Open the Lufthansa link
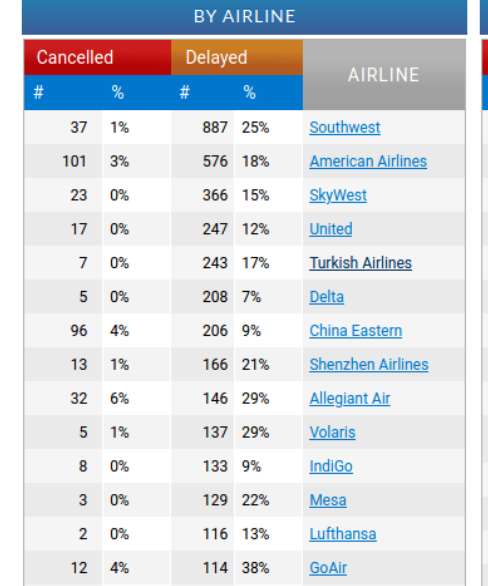This screenshot has width=488, height=586. pyautogui.click(x=343, y=534)
